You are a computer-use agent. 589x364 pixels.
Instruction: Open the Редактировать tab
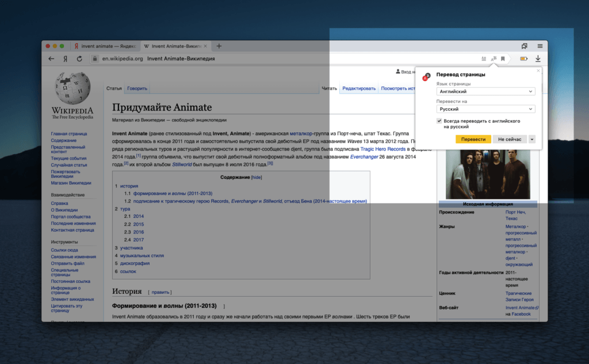click(x=359, y=89)
